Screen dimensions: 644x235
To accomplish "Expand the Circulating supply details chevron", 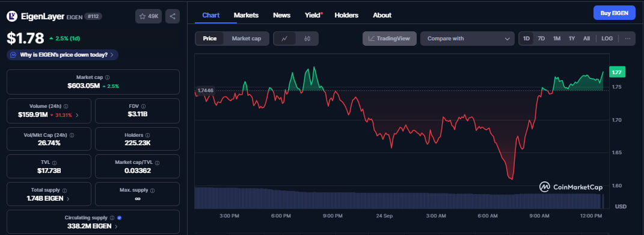I will [x=116, y=227].
